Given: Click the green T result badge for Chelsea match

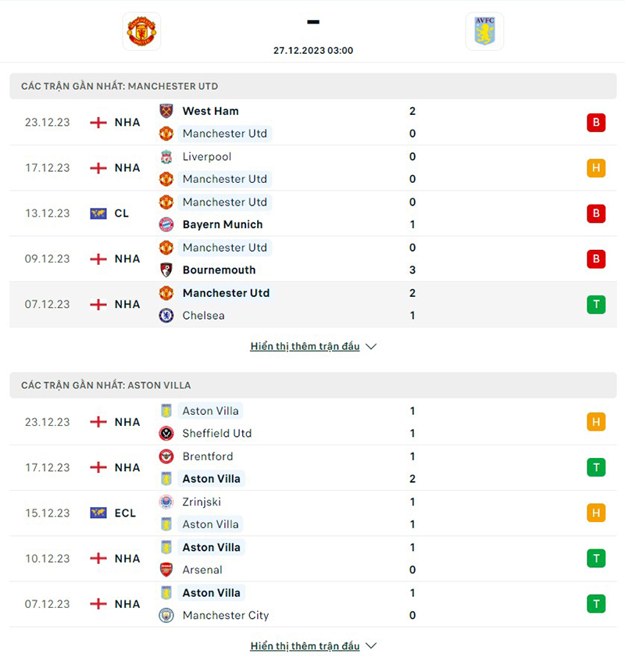Looking at the screenshot, I should click(596, 304).
